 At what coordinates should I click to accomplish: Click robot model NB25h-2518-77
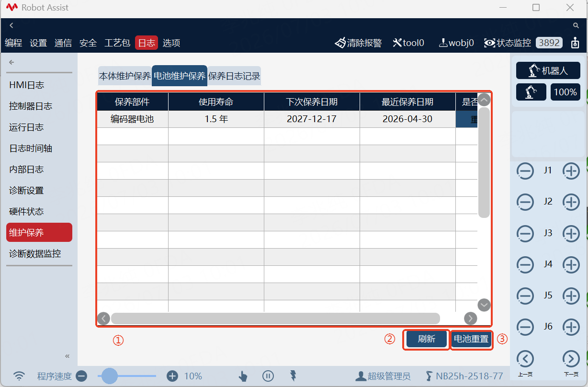464,376
